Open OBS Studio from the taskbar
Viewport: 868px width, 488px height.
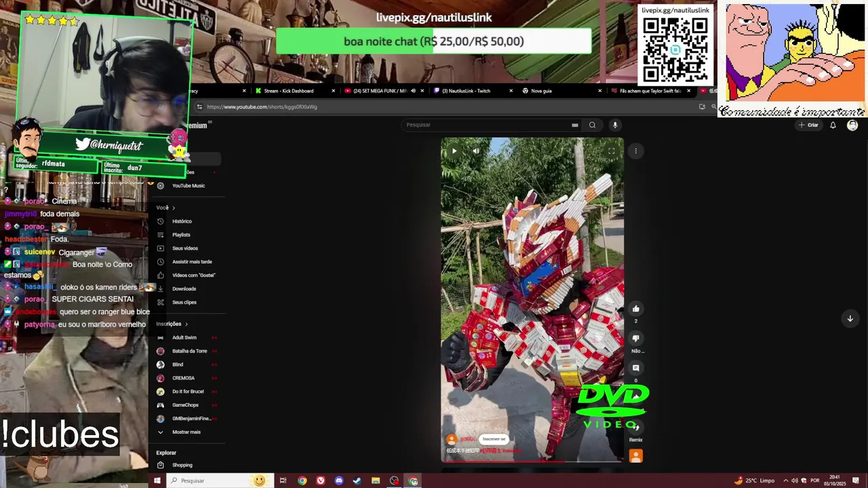394,481
